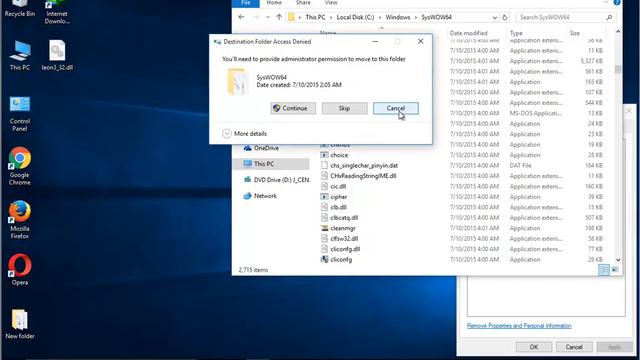Click the OneDrive icon in navigation pane
Screen dimensions: 640x360
[247, 148]
